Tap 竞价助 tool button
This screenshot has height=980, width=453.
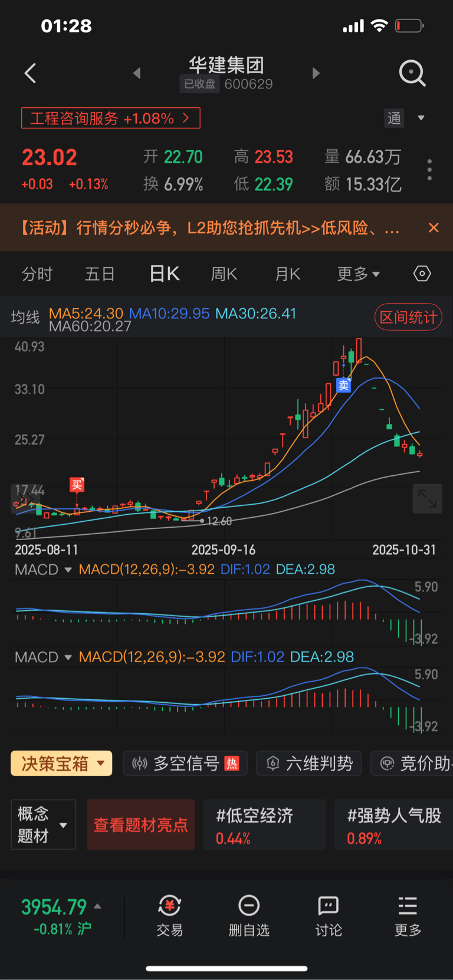[x=412, y=764]
